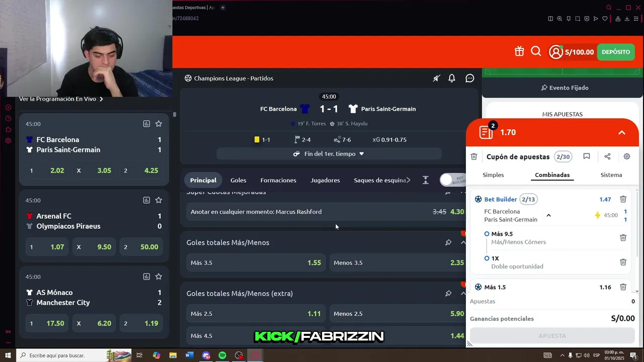
Task: Select Más 3.5 at 1.55
Action: tap(256, 262)
